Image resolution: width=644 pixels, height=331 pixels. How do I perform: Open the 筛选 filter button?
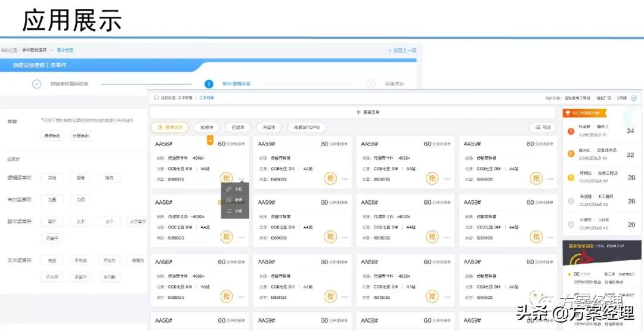[542, 127]
